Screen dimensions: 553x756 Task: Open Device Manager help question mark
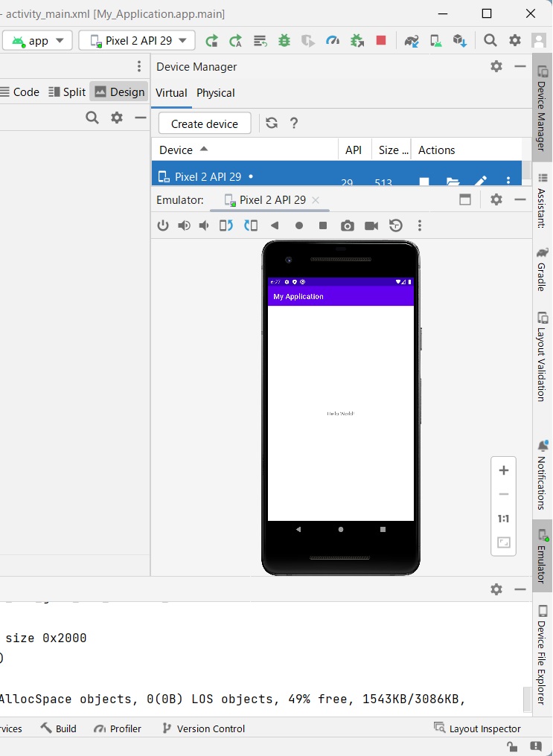[x=293, y=124]
